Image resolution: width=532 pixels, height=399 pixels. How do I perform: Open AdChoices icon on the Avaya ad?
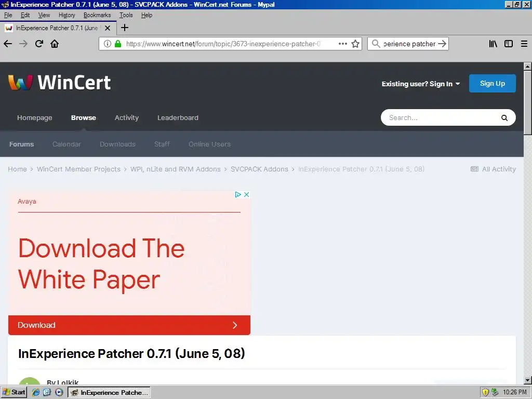[x=238, y=194]
